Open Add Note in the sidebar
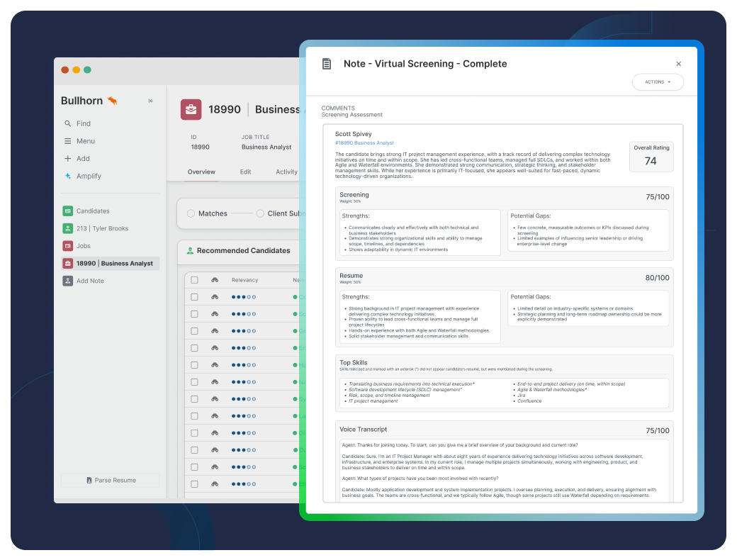The width and height of the screenshot is (737, 560). pyautogui.click(x=90, y=281)
